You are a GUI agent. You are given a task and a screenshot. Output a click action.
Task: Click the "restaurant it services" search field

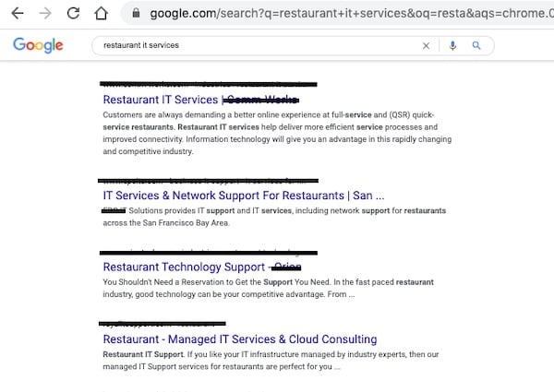click(x=249, y=45)
